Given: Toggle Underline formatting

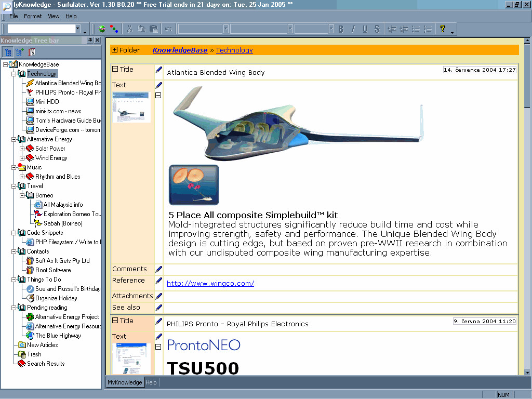Looking at the screenshot, I should tap(365, 29).
